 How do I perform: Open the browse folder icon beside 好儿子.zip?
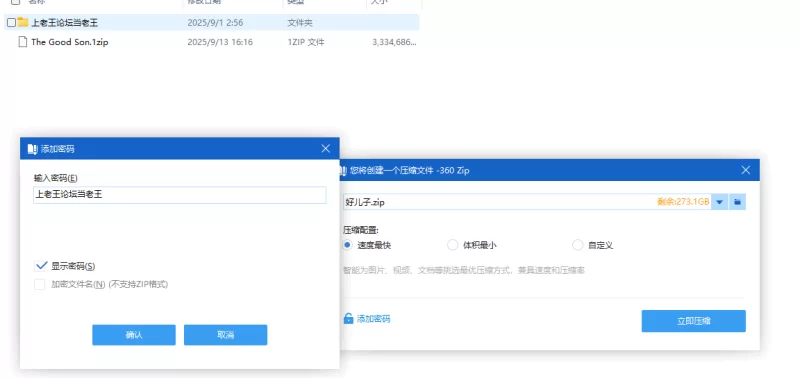click(x=737, y=201)
